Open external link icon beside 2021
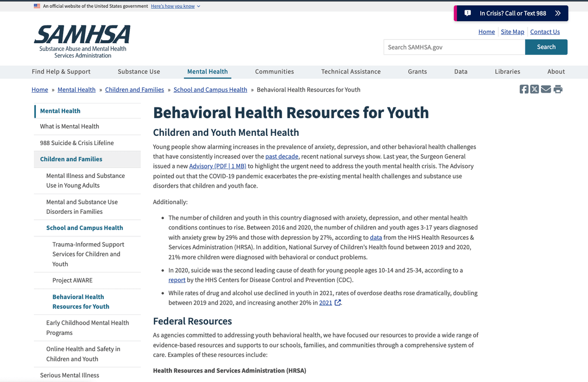Viewport: 588px width, 382px height. (x=338, y=303)
